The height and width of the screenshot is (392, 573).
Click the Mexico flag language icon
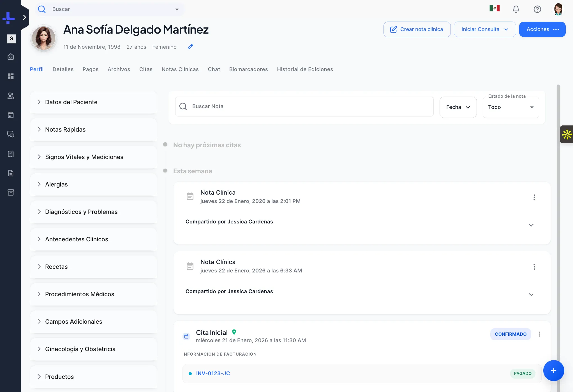(x=495, y=8)
